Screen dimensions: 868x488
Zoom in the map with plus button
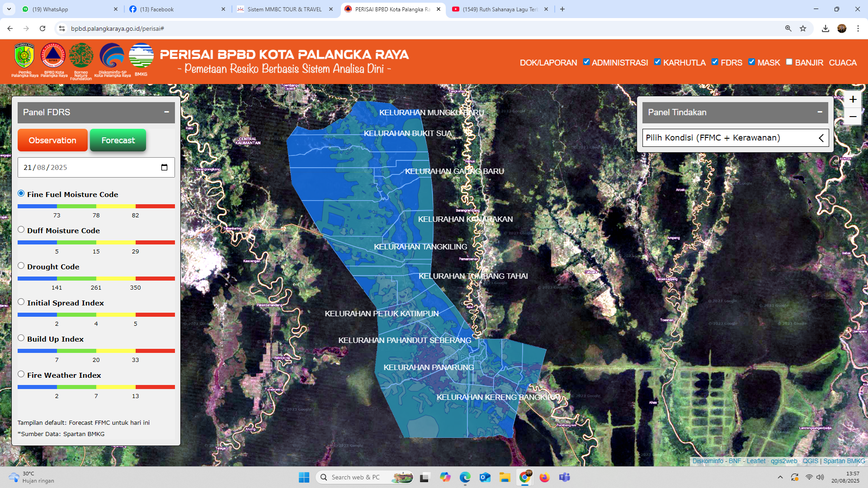coord(853,99)
